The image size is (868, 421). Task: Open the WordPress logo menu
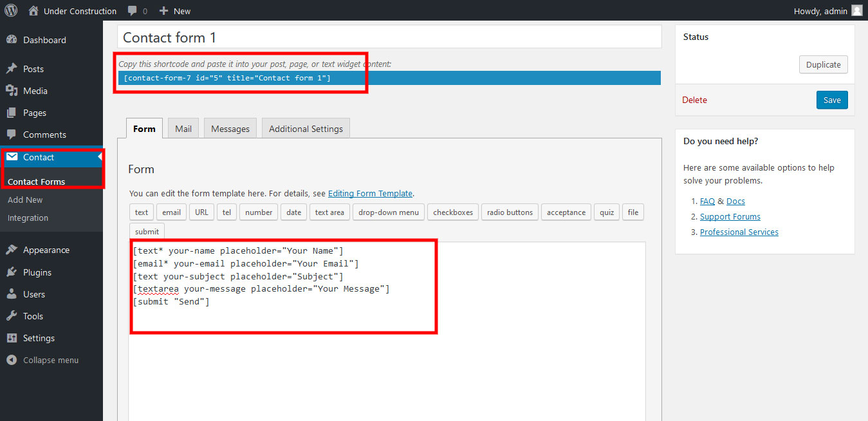click(11, 11)
